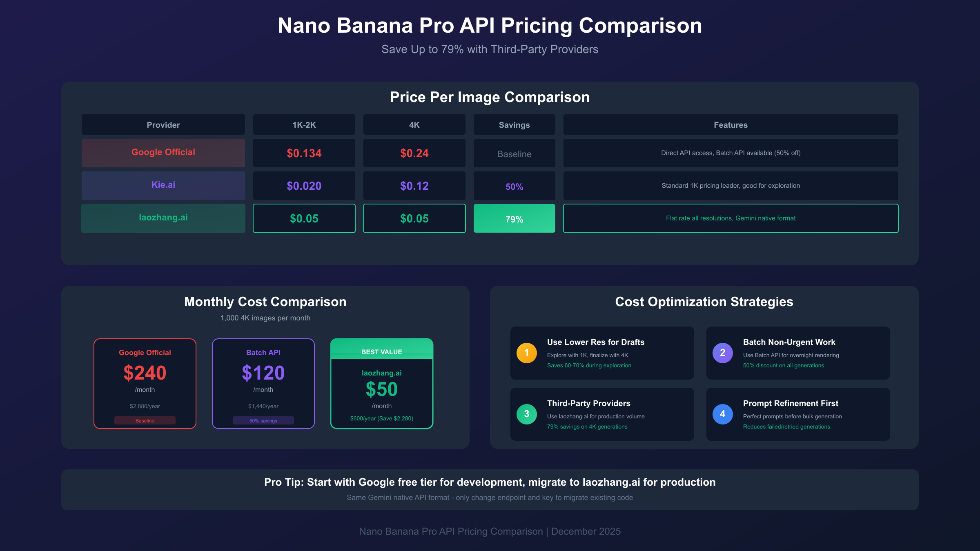This screenshot has width=980, height=551.
Task: Click the green 79% savings badge
Action: 514,219
